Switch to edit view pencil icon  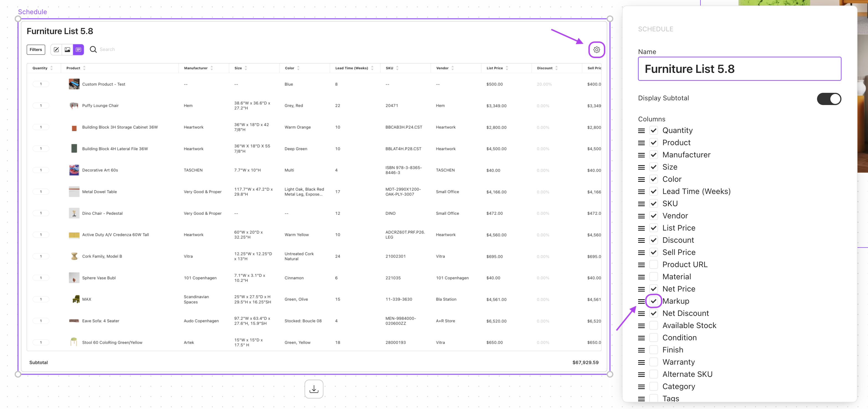(x=56, y=50)
